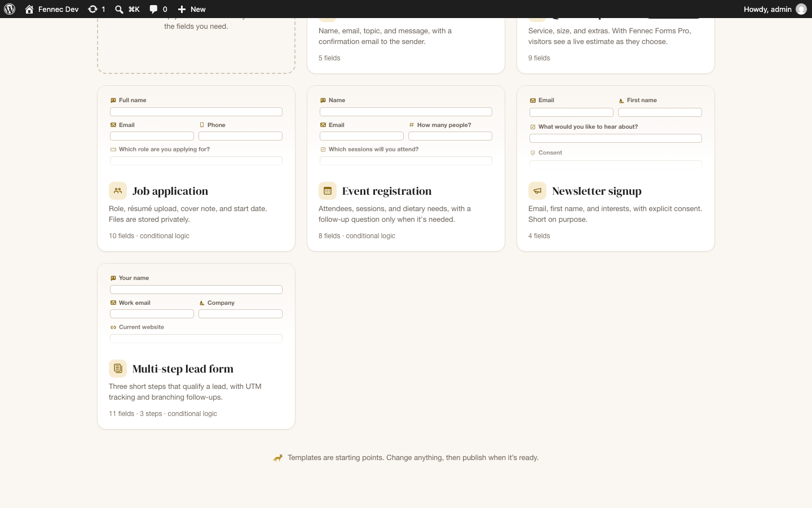Open the Howdy, admin account menu

coord(775,9)
